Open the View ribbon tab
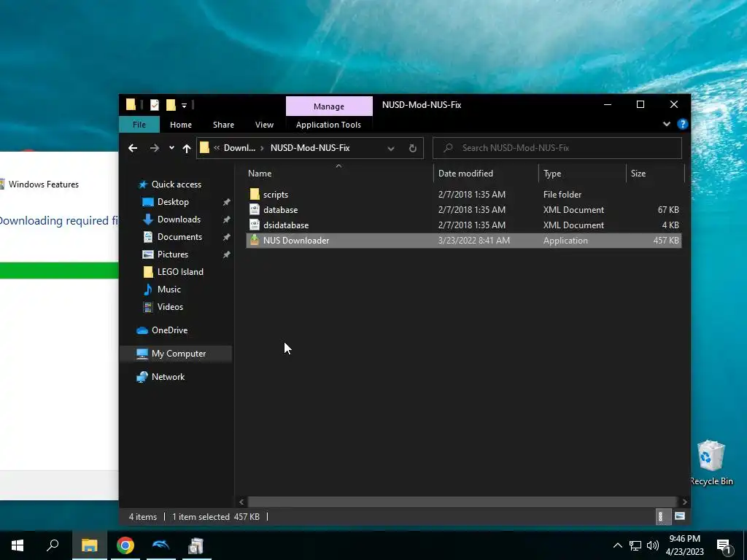The image size is (747, 560). point(264,125)
